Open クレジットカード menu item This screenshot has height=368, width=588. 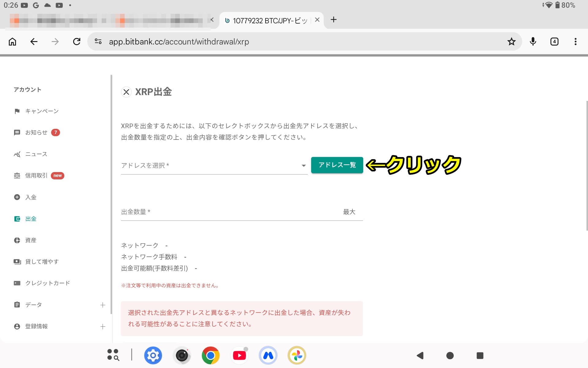pos(47,283)
